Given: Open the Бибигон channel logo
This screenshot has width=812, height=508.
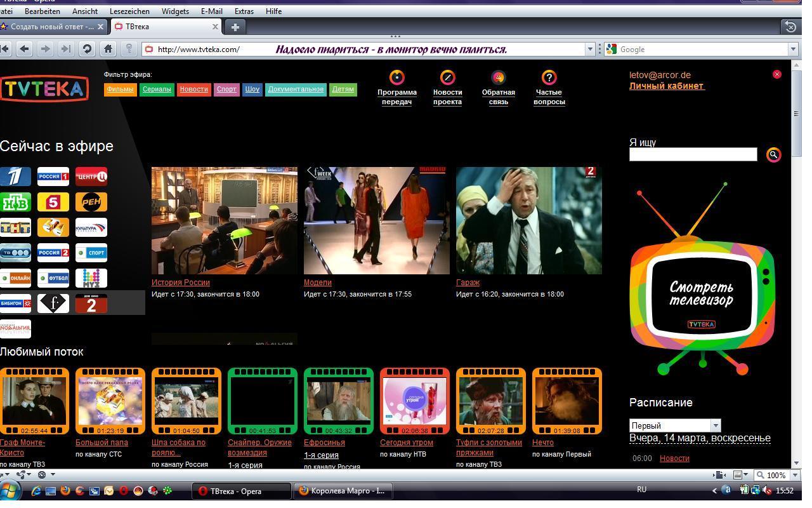Looking at the screenshot, I should [x=15, y=304].
